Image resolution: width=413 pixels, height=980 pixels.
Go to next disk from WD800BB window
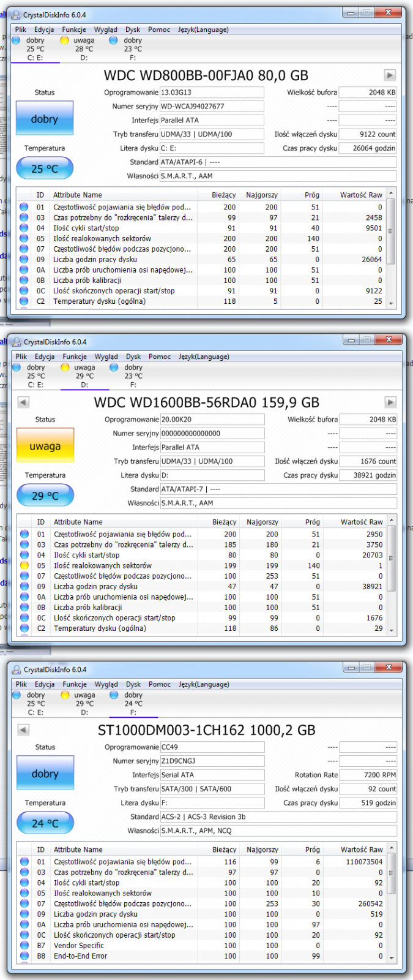click(x=390, y=75)
